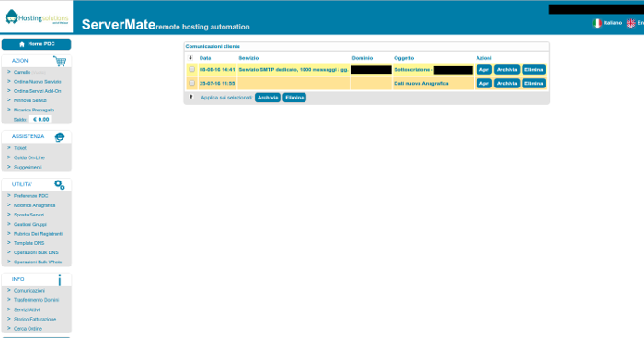Switch language with the Italian flag icon
Screen dimensions: 644x338
point(597,23)
